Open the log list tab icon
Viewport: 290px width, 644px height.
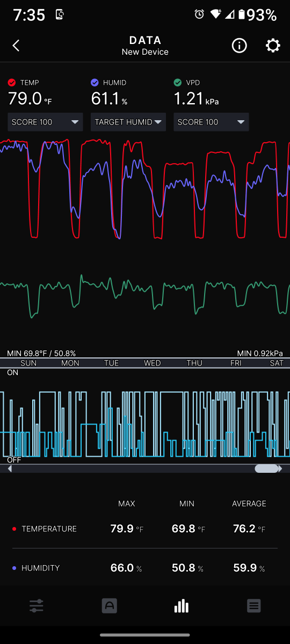(254, 606)
